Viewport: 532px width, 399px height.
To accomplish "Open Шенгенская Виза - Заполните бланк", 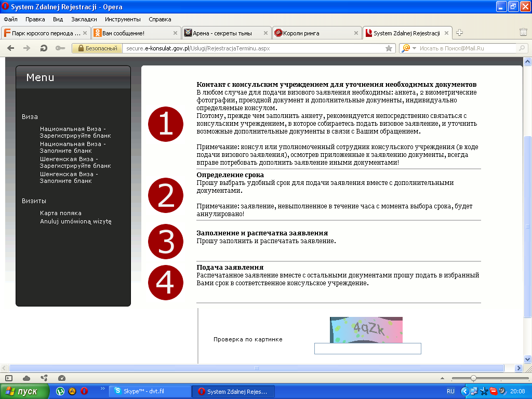I will 69,177.
